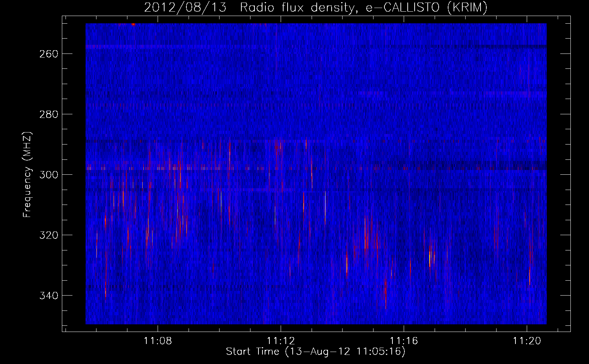
Task: Select the 320 frequency tick label
Action: point(48,235)
